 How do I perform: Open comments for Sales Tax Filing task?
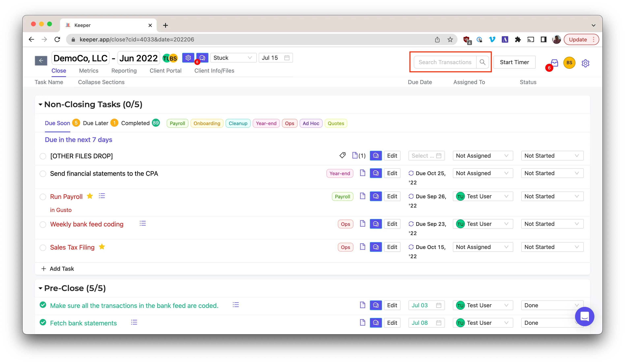(376, 247)
